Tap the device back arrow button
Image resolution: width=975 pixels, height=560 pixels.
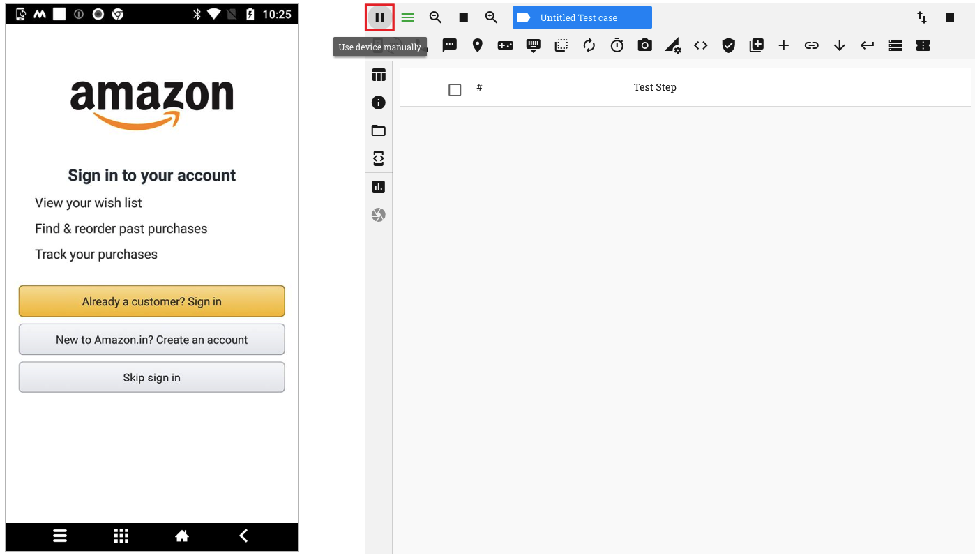coord(243,536)
